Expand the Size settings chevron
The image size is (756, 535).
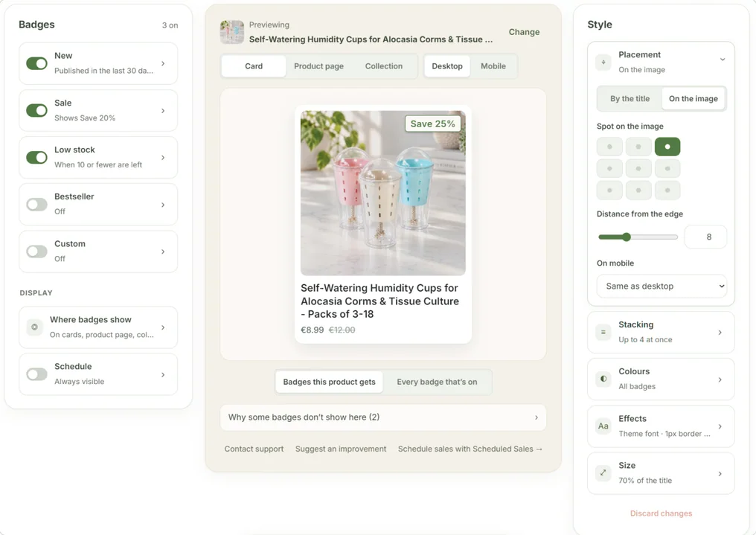click(720, 474)
